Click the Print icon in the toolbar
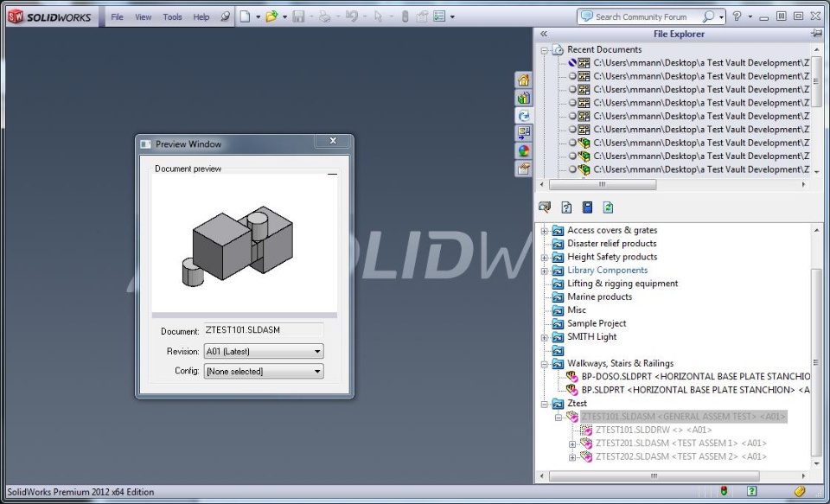 tap(324, 17)
